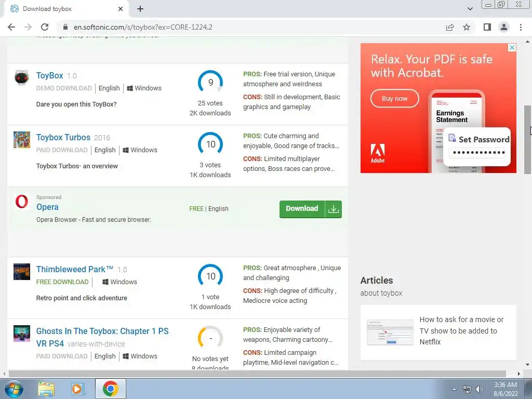
Task: Click PAID DOWNLOAD label for Toybox Turbos
Action: click(62, 150)
